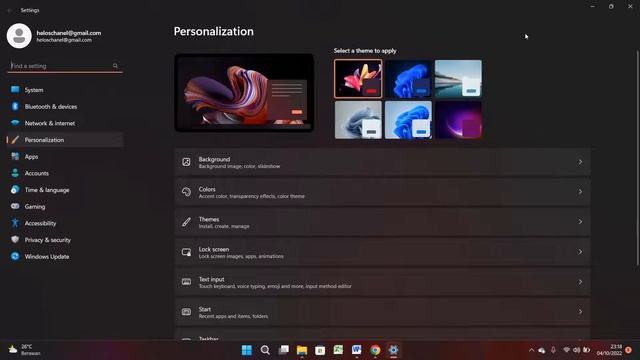Open Time & language icon
The height and width of the screenshot is (360, 640).
pyautogui.click(x=15, y=190)
